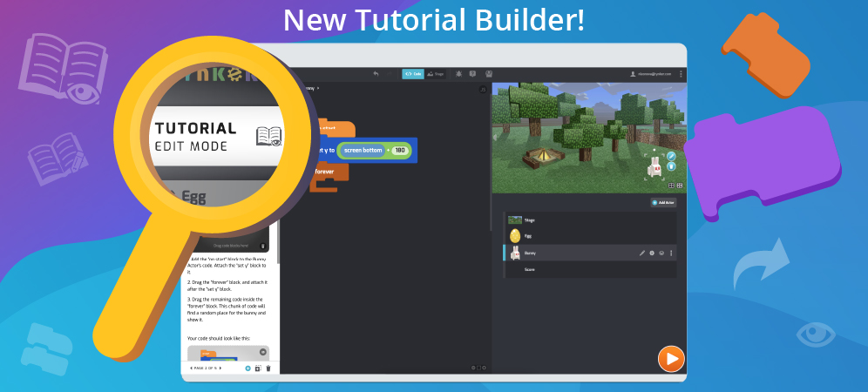Click the undo arrow in the top toolbar
Screen dimensions: 868x392
point(376,74)
